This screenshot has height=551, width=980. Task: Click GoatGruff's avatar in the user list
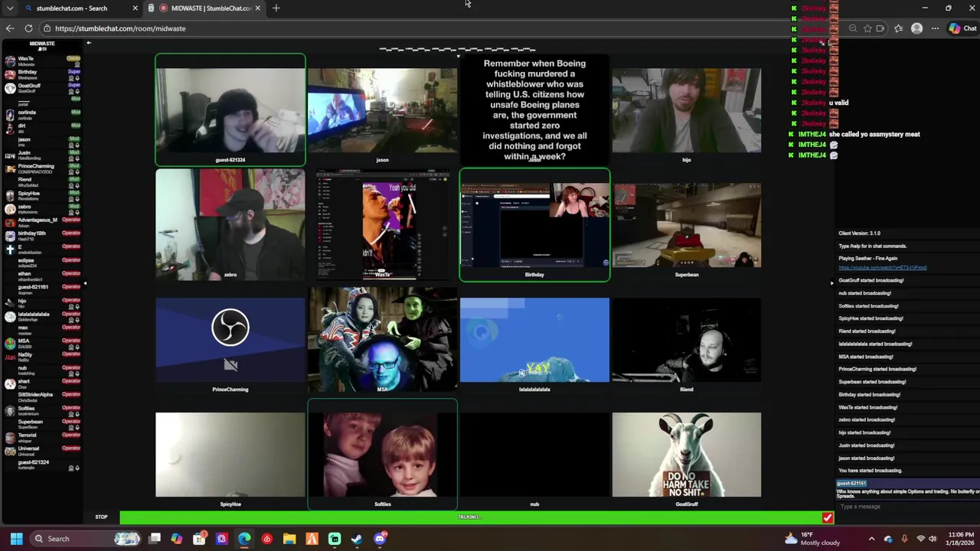click(9, 88)
